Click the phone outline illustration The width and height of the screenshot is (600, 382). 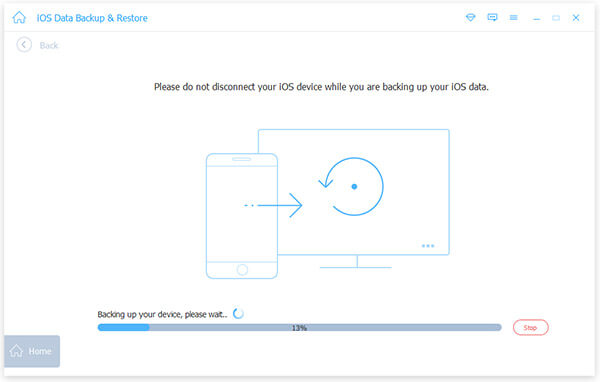pos(241,216)
